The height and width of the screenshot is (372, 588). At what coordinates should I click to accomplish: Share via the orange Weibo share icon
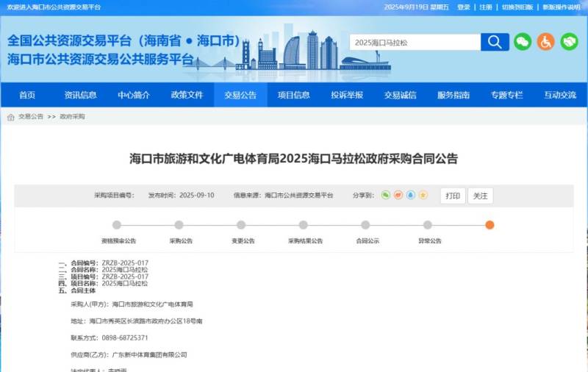398,195
